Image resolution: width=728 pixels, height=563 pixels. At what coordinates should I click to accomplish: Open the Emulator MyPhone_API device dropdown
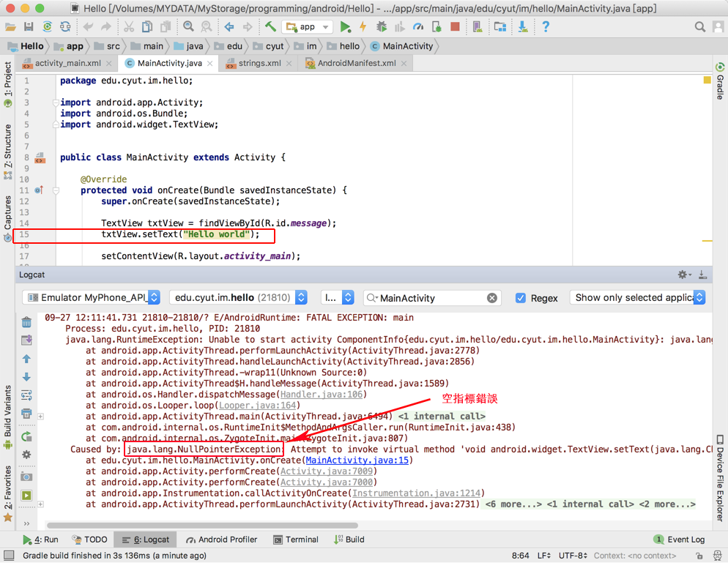tap(92, 297)
